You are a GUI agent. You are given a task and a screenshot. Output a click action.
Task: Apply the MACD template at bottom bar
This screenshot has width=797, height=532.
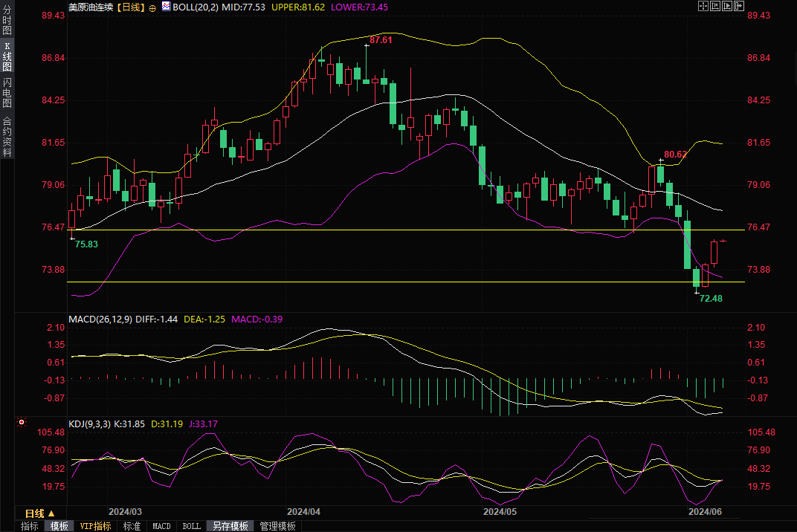pyautogui.click(x=161, y=526)
